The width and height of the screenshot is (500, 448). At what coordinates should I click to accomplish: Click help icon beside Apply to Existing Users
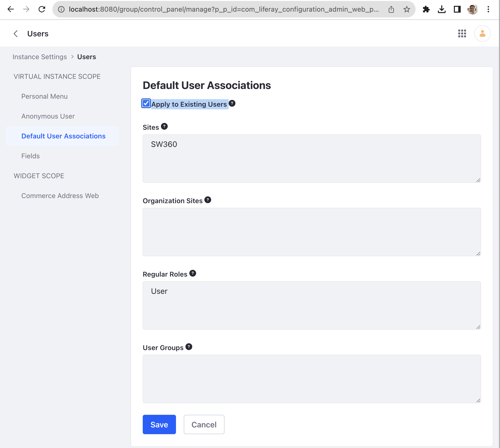(x=232, y=103)
